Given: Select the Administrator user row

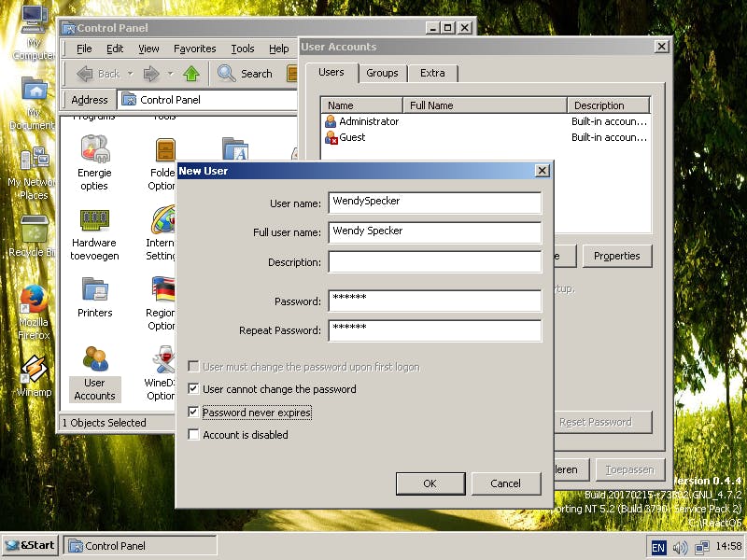Looking at the screenshot, I should (486, 121).
